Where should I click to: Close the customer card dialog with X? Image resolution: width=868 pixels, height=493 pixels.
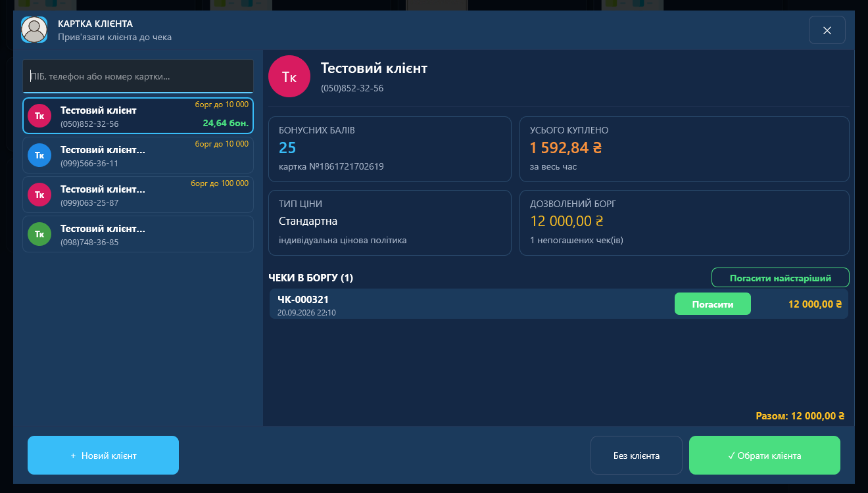coord(827,30)
